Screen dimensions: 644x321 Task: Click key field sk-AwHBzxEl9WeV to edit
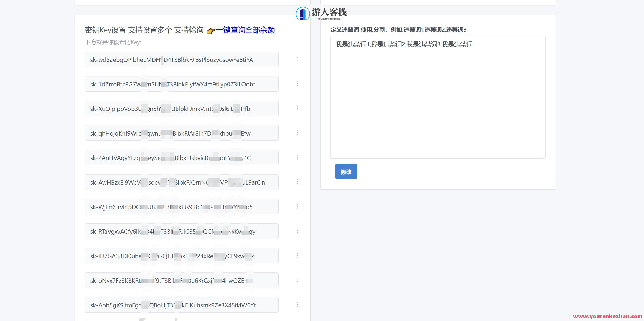click(x=181, y=182)
